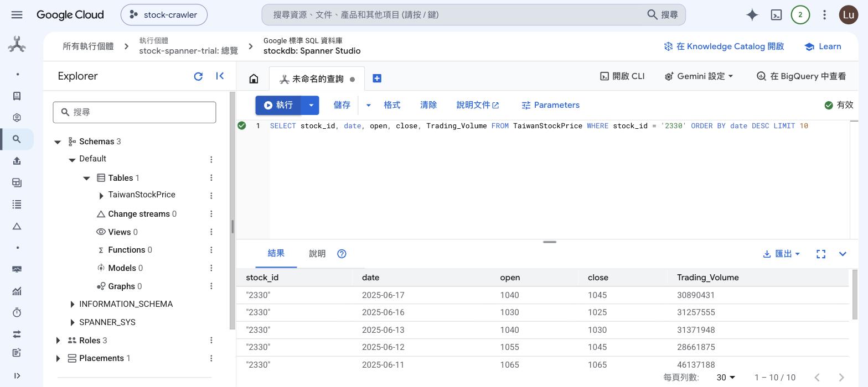
Task: Collapse the Tables node
Action: (86, 178)
